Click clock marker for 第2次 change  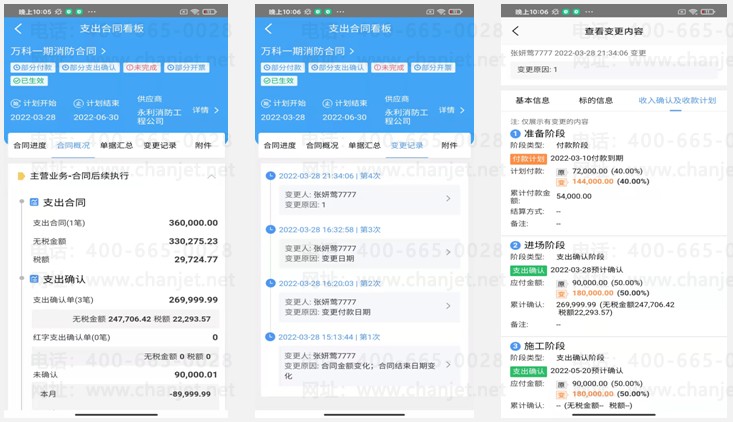270,283
